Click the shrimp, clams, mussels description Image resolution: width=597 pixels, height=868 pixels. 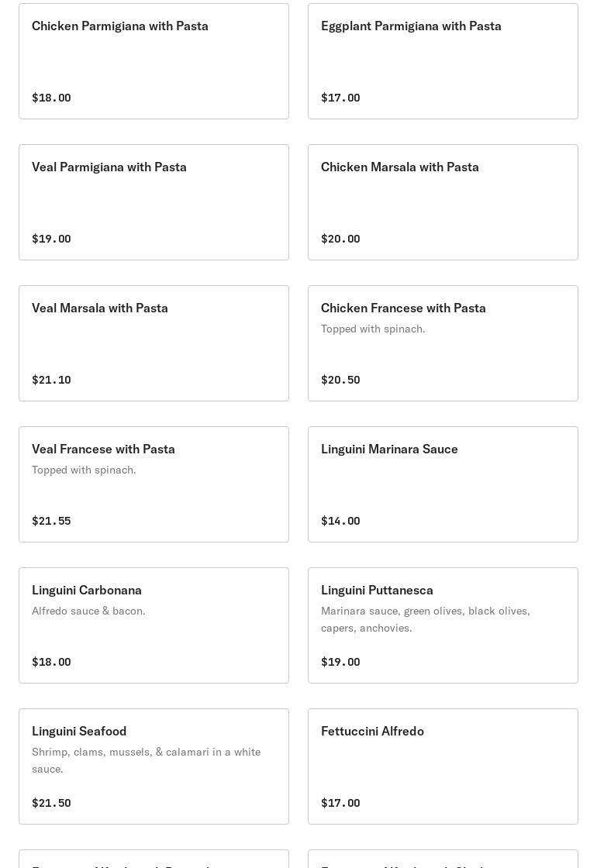pos(147,760)
